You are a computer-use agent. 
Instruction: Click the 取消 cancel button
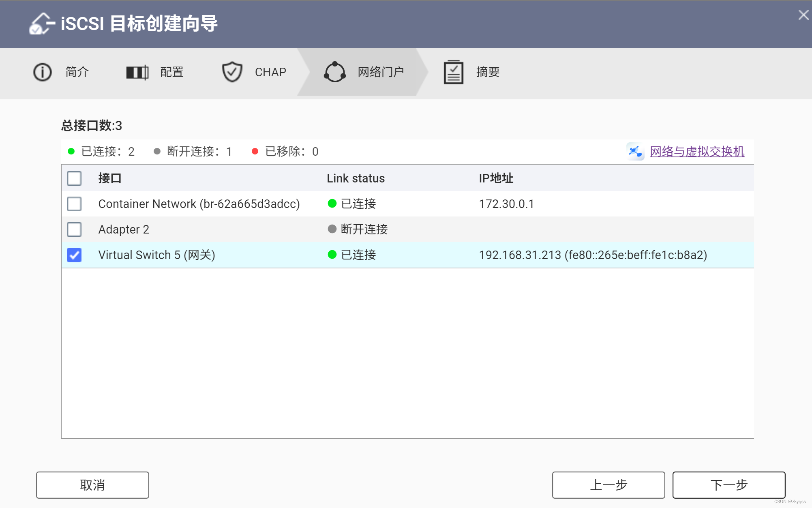pos(92,485)
